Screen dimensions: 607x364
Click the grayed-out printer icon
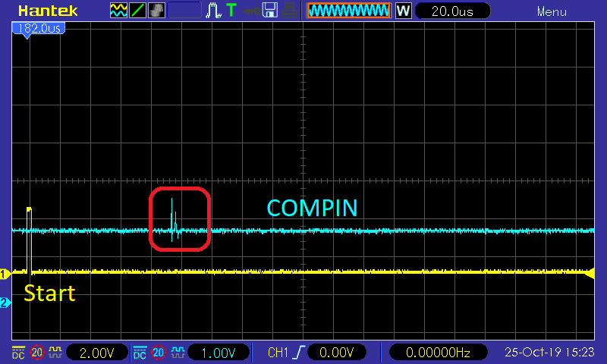click(289, 11)
